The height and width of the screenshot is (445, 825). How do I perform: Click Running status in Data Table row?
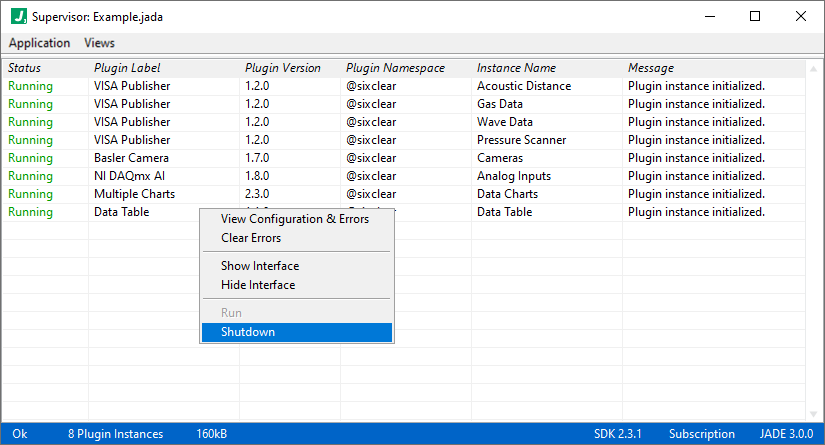[30, 212]
